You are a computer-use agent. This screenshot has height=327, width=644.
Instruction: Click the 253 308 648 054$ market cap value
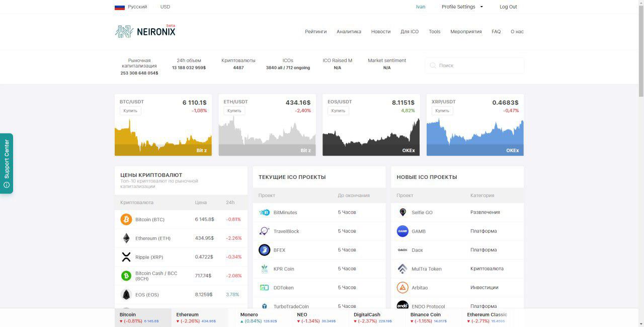[x=139, y=73]
